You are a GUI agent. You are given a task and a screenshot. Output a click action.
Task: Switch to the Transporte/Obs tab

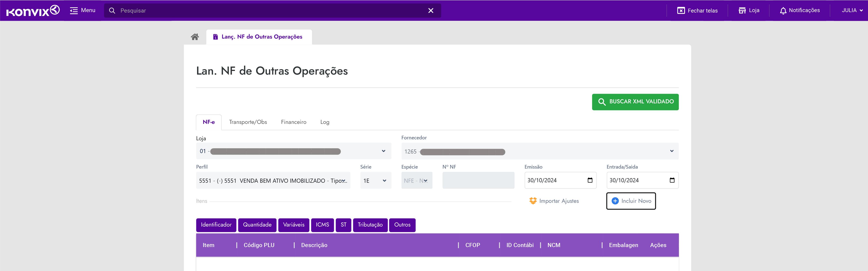248,122
